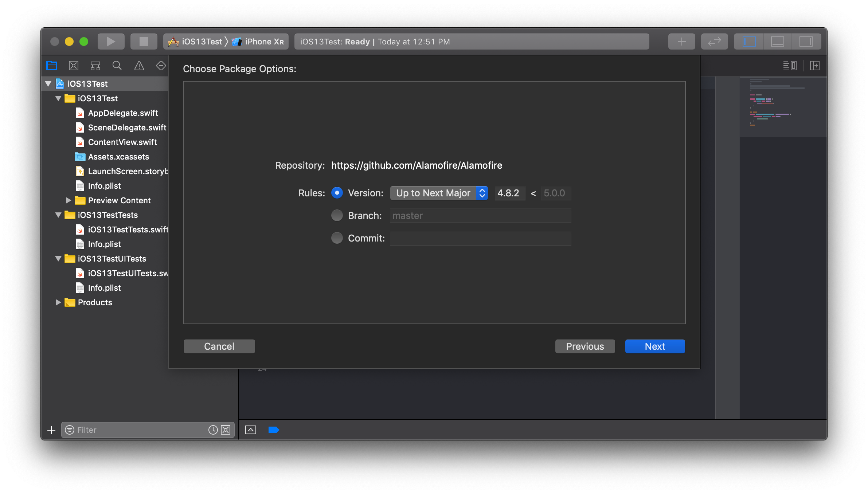Select the Branch rule radio button

coord(337,215)
